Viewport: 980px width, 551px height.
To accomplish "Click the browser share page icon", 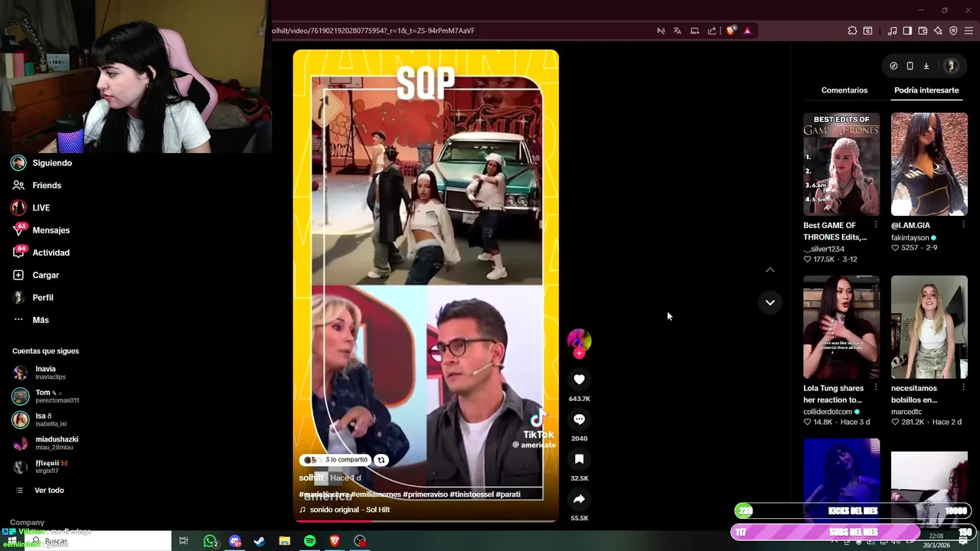I will click(x=712, y=31).
